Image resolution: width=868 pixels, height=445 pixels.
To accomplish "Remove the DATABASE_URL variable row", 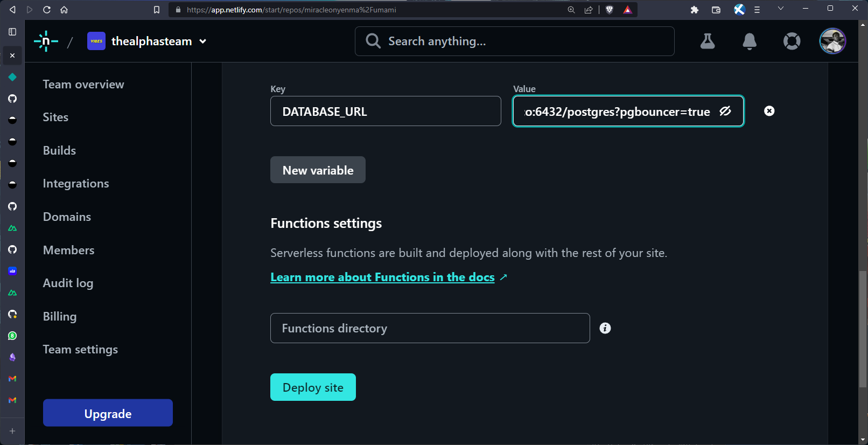I will pyautogui.click(x=769, y=111).
